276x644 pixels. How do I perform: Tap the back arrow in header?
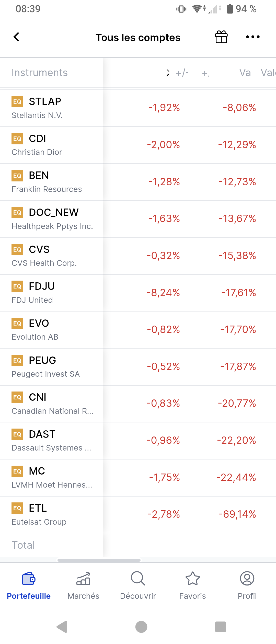pyautogui.click(x=16, y=37)
